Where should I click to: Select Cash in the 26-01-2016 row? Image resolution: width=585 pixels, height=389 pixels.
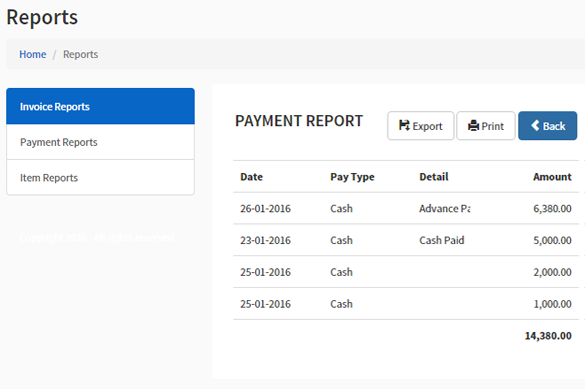click(x=341, y=208)
